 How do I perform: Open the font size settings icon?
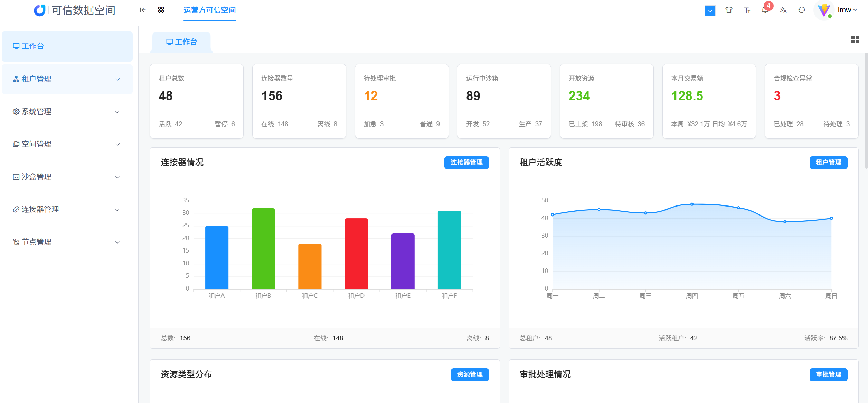747,10
